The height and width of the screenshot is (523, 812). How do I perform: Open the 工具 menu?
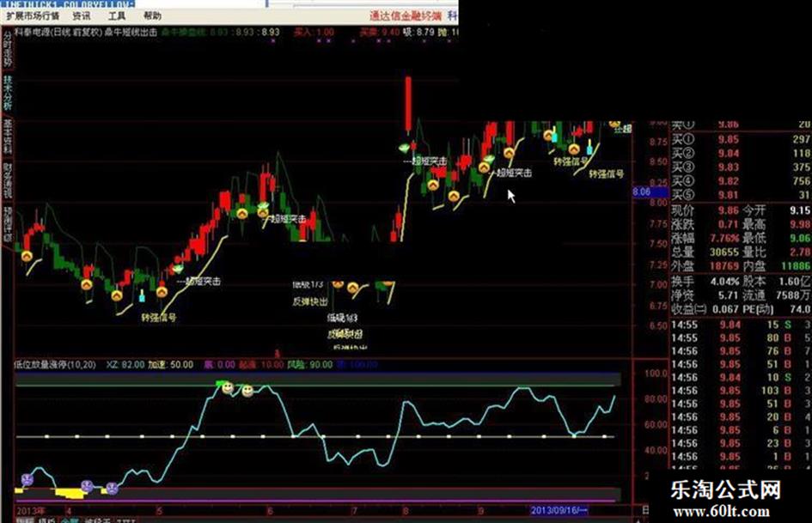[x=117, y=16]
